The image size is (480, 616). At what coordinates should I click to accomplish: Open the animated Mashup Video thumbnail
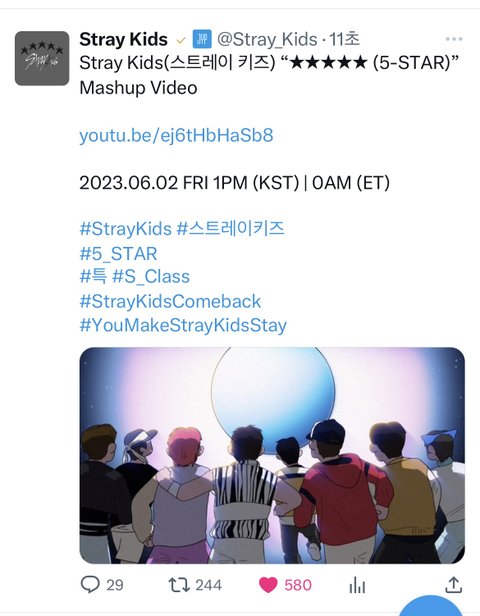pyautogui.click(x=272, y=455)
